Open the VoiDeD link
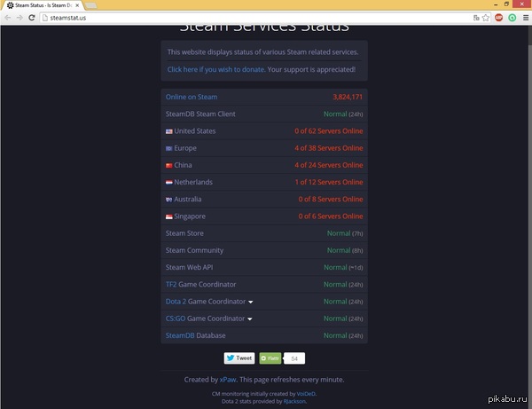Image resolution: width=532 pixels, height=409 pixels. pyautogui.click(x=306, y=394)
